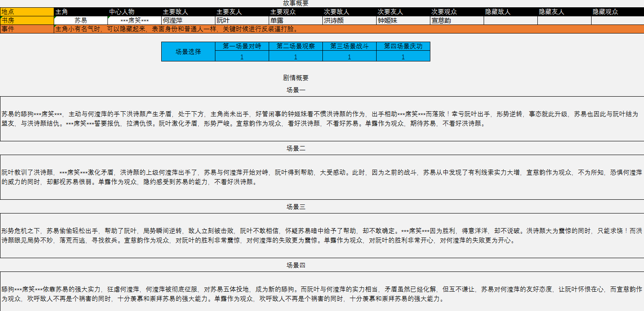Click the 隐藏观众 header
Screen dimensions: 644x311
[x=618, y=12]
